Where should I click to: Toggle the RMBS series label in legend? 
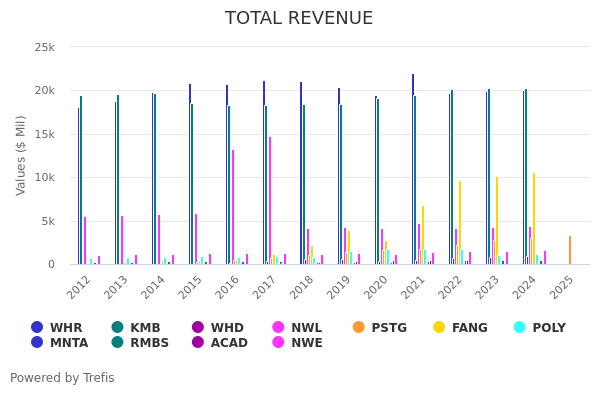[x=150, y=343]
